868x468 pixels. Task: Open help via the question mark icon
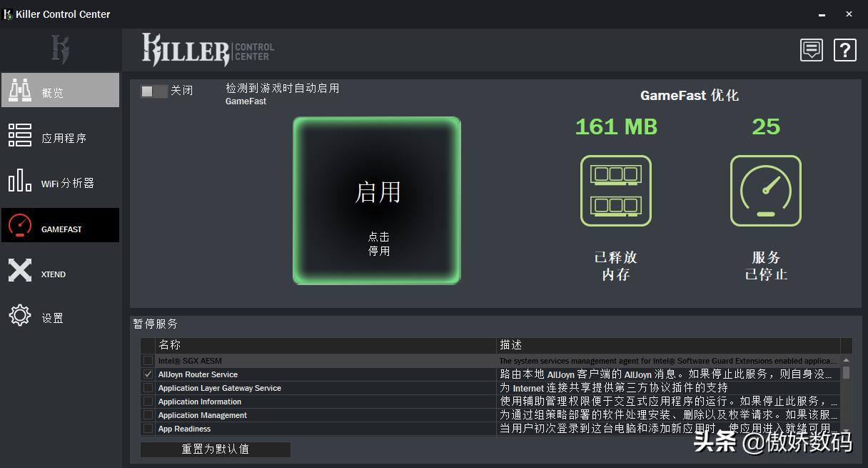pyautogui.click(x=844, y=50)
